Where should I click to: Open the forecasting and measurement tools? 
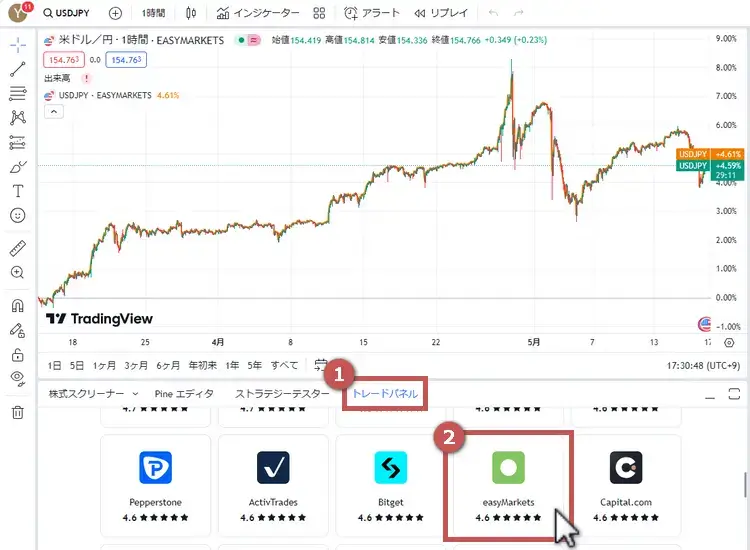tap(18, 143)
